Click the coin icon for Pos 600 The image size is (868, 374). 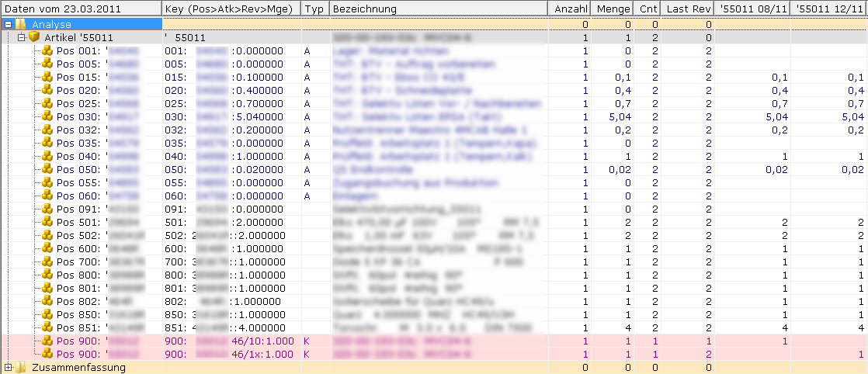coord(47,248)
